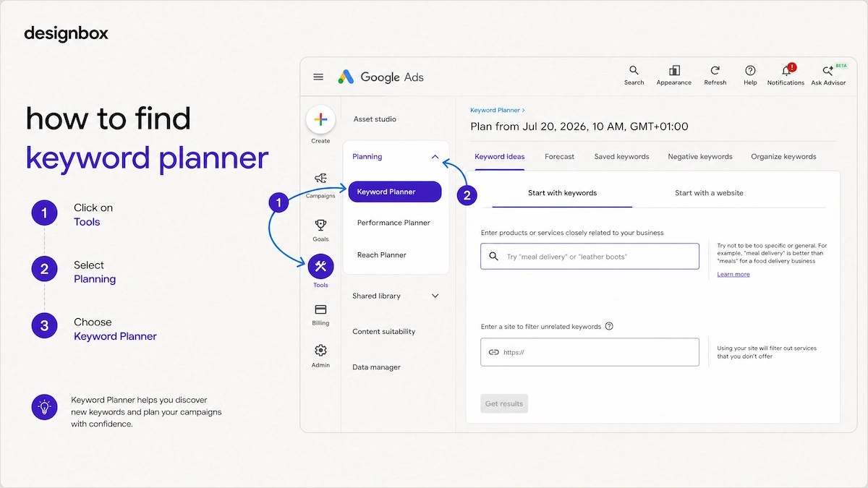Click 'Enter products or services' label

pos(572,233)
